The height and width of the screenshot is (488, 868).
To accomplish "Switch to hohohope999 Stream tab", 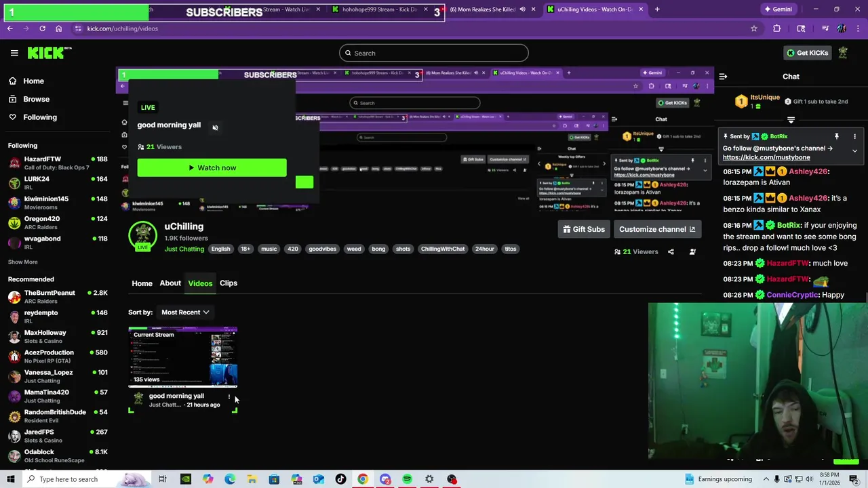I will [x=380, y=9].
